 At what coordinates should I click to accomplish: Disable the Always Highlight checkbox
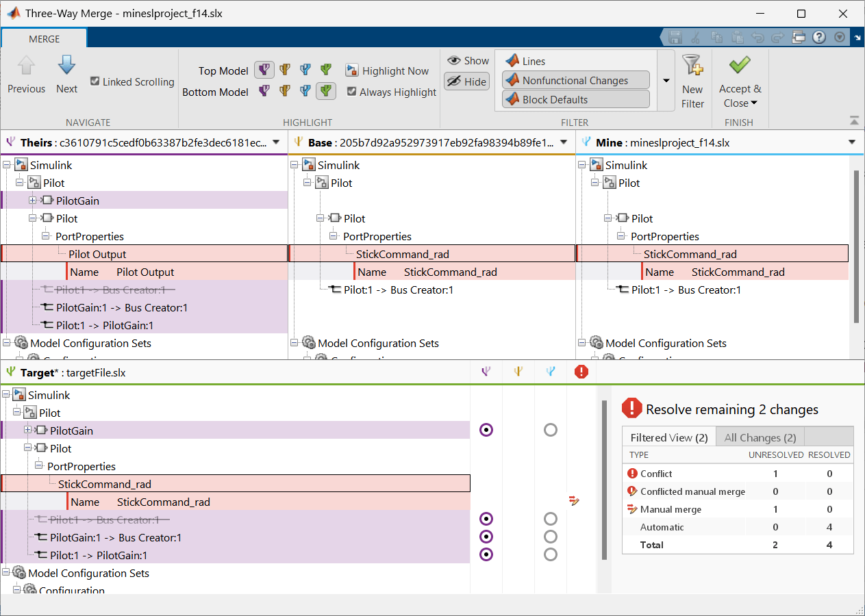pyautogui.click(x=351, y=92)
